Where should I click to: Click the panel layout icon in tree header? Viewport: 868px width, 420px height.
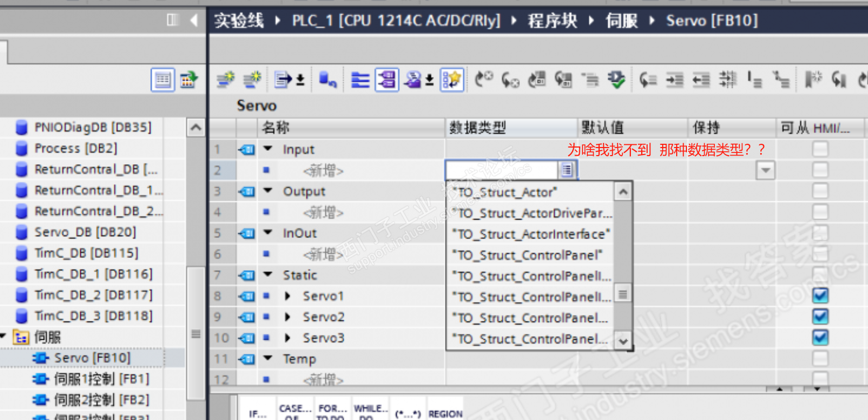(172, 20)
